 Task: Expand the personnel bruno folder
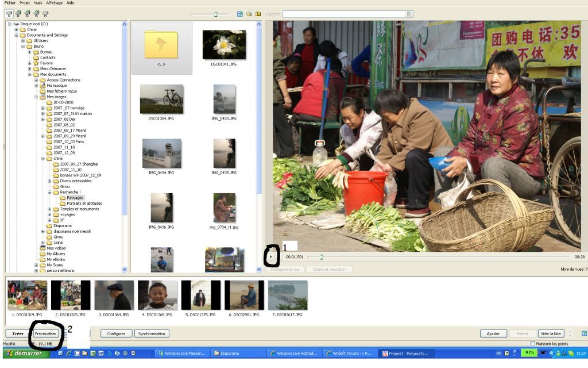[36, 270]
